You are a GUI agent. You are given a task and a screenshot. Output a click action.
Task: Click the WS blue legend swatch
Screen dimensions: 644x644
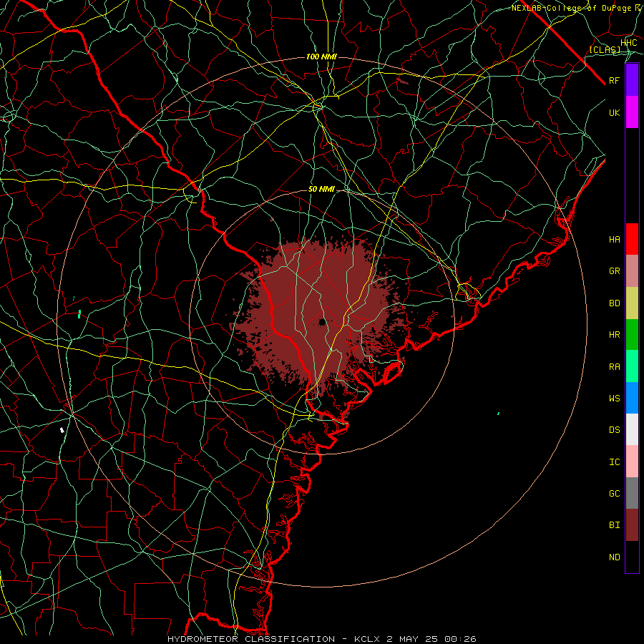632,398
